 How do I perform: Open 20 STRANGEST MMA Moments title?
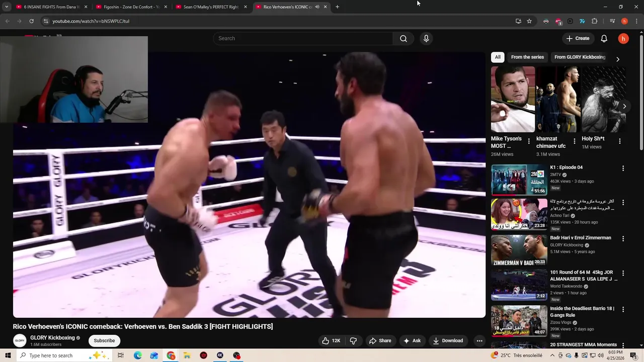coord(583,345)
